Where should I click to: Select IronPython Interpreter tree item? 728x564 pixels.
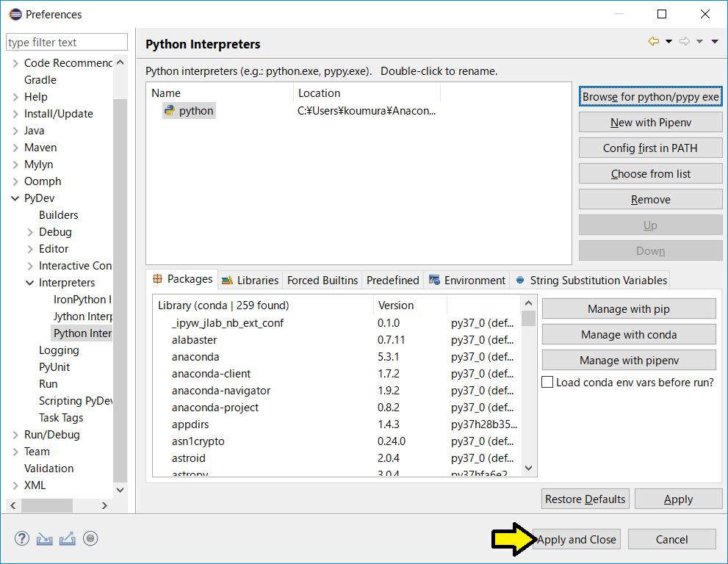(82, 300)
